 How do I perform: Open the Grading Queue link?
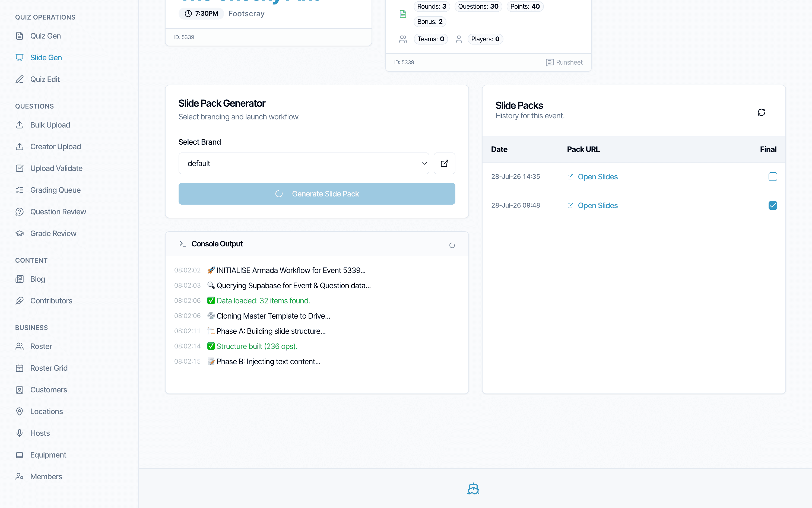(x=55, y=190)
